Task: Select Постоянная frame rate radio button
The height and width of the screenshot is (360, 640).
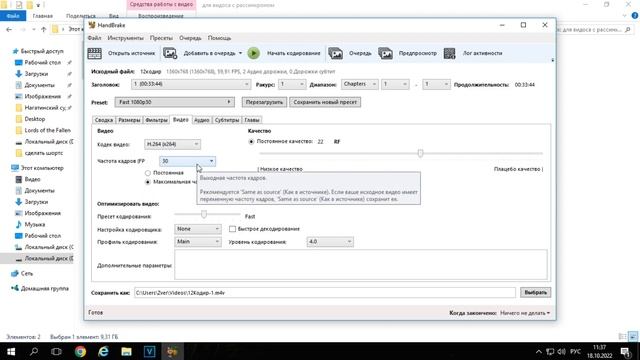Action: click(148, 173)
